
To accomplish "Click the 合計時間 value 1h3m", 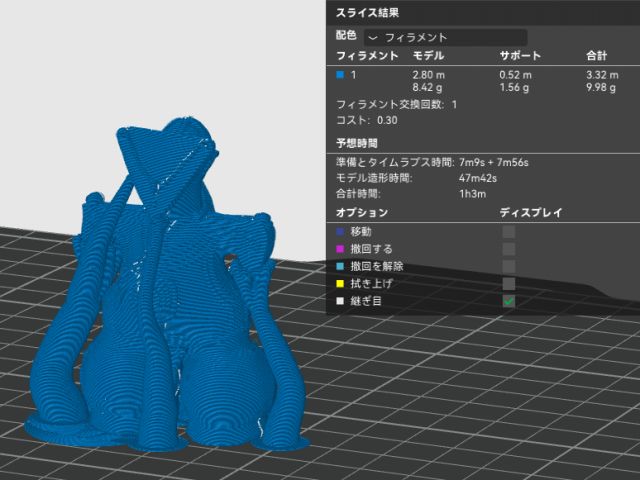I will (x=472, y=194).
